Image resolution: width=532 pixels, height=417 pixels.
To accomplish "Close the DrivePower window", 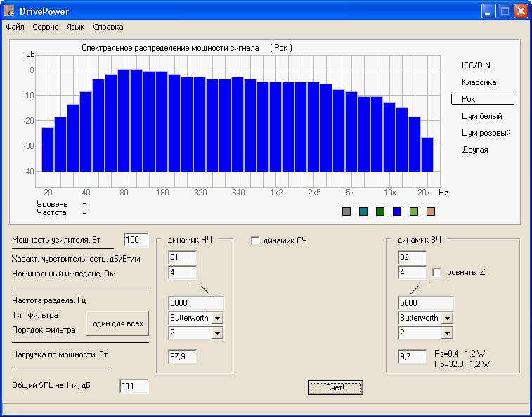I will click(520, 11).
